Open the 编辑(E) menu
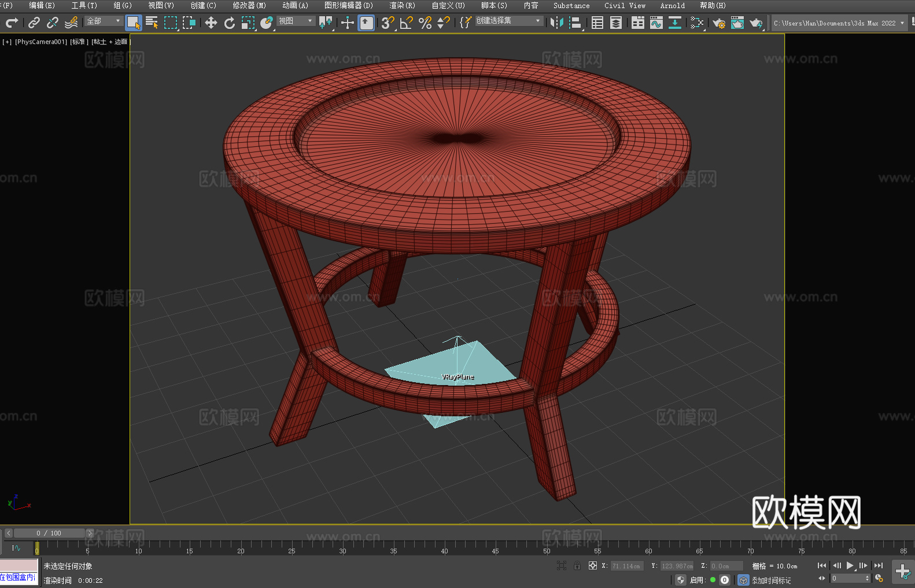Viewport: 915px width, 588px height. (42, 5)
